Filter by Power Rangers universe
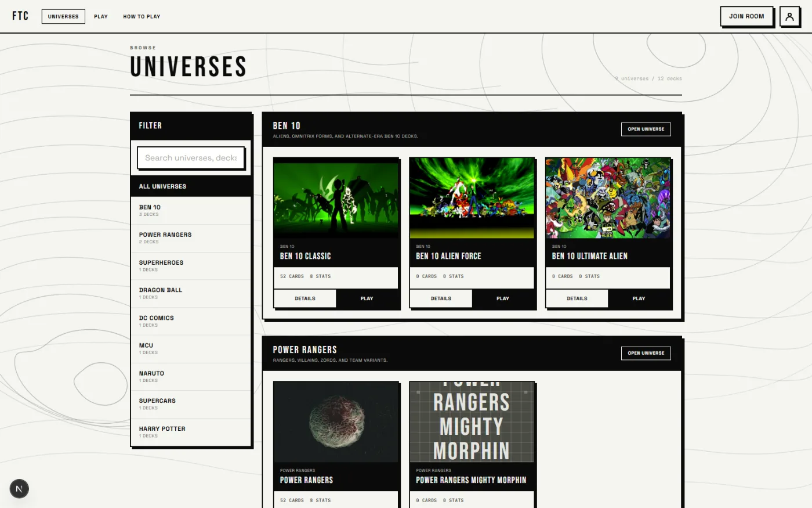This screenshot has width=812, height=508. point(191,238)
